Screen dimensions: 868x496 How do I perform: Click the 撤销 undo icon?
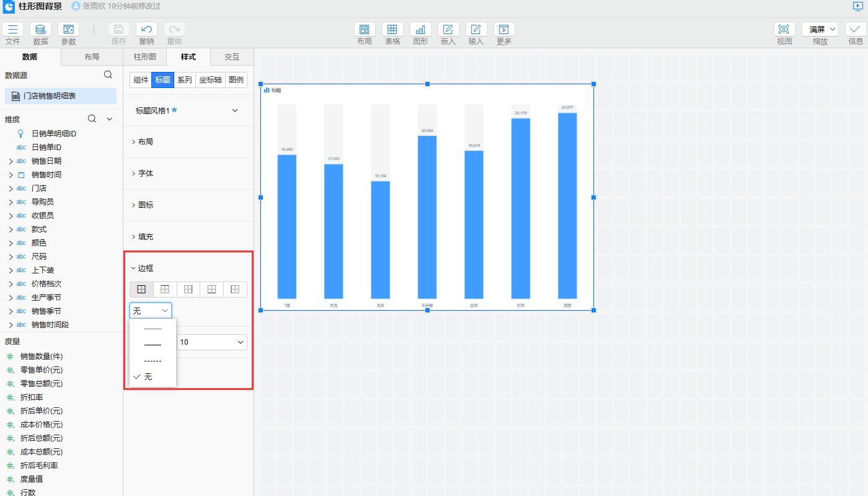[x=146, y=29]
